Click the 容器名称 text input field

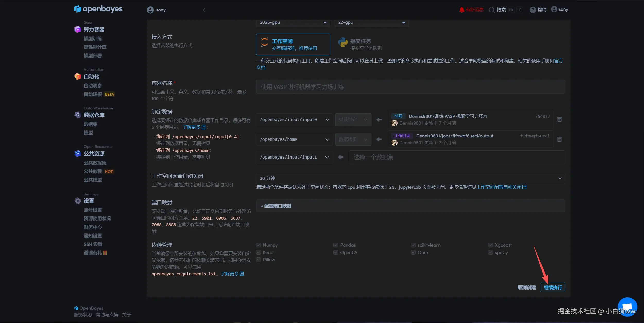pyautogui.click(x=410, y=87)
